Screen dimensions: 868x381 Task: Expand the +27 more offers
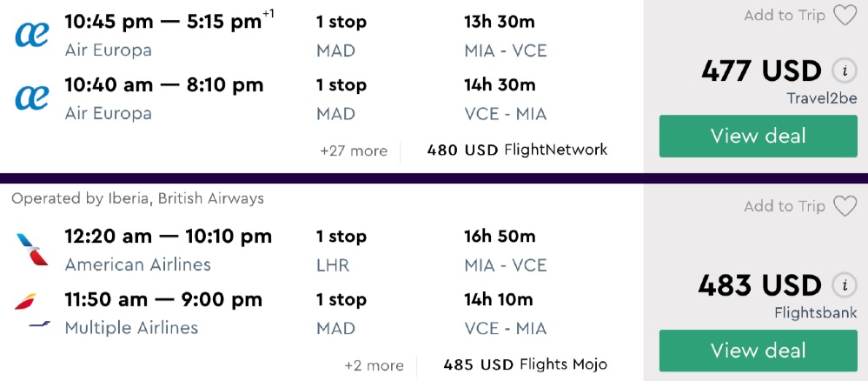tap(354, 150)
